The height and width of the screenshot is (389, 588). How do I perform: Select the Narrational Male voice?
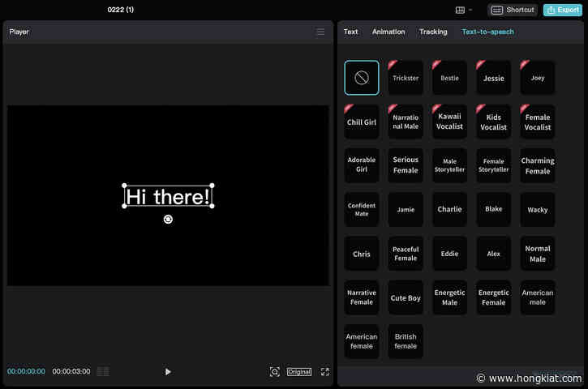pos(406,122)
